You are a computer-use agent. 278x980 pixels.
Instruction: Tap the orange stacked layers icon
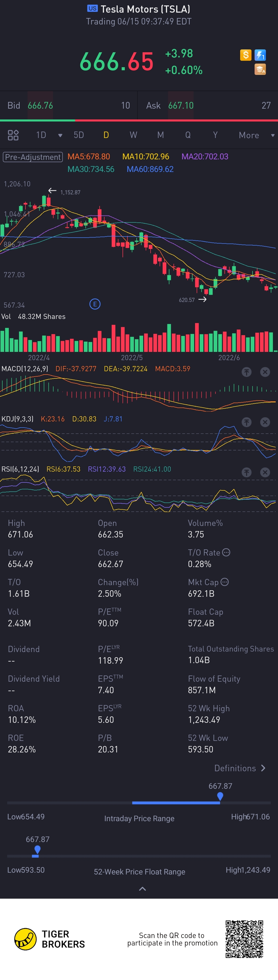click(260, 70)
